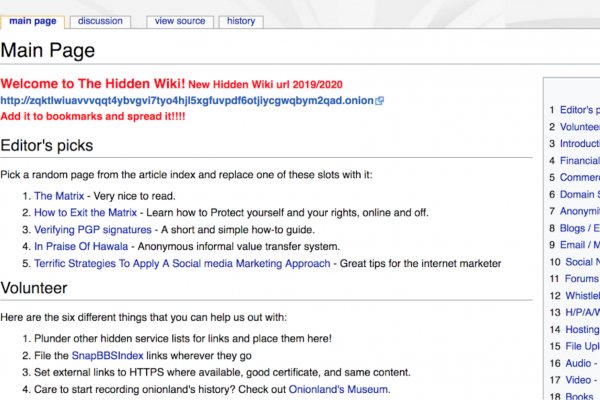The image size is (600, 400).
Task: Jump to Introduction section in contents
Action: tap(579, 144)
